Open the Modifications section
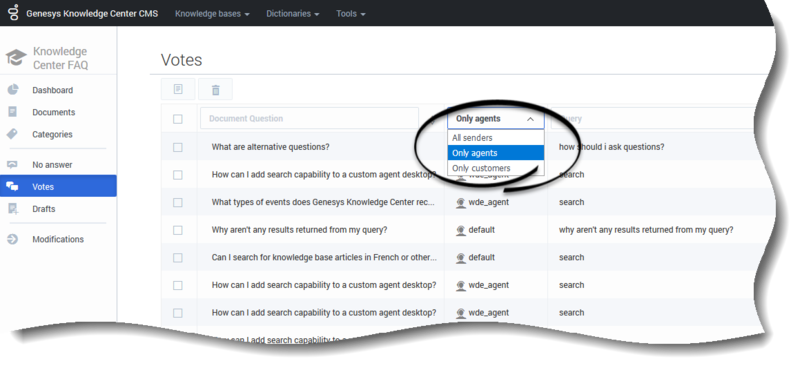This screenshot has width=800, height=368. point(58,239)
